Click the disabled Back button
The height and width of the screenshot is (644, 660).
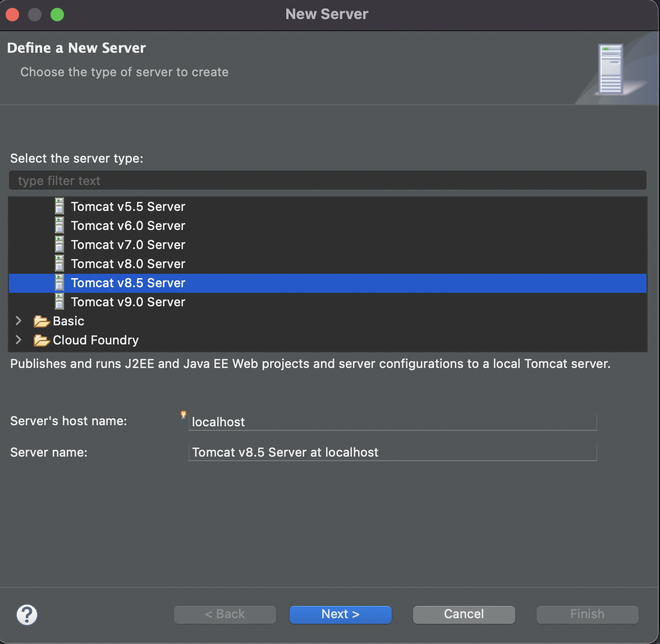click(x=224, y=614)
